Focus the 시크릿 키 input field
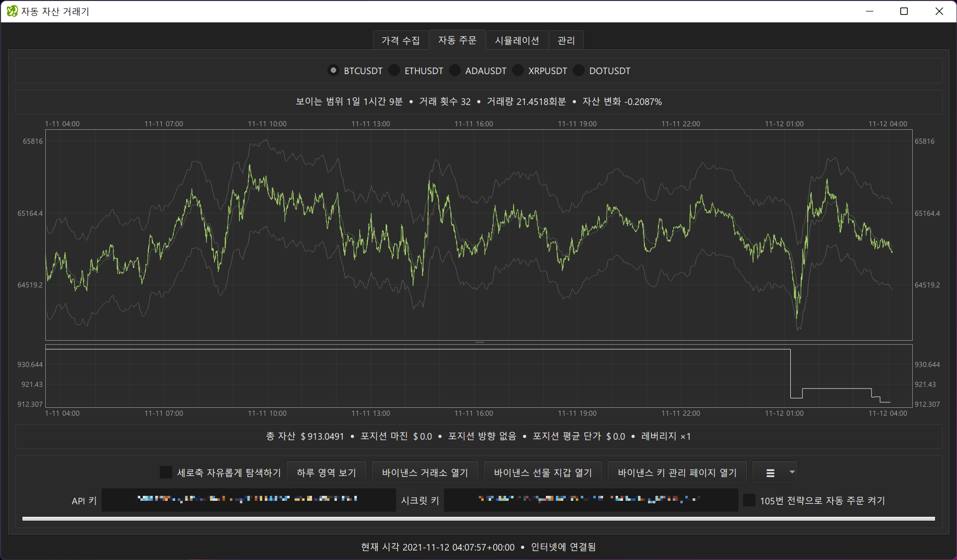The height and width of the screenshot is (560, 957). click(x=591, y=500)
